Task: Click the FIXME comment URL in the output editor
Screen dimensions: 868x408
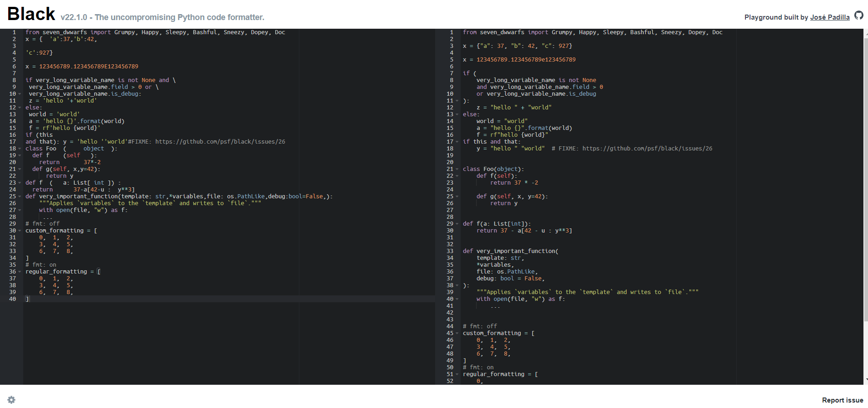Action: [x=647, y=149]
